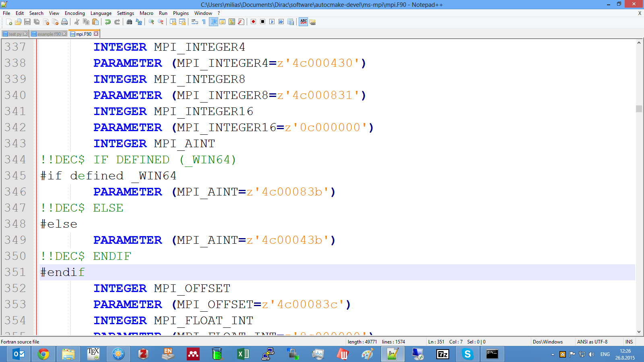
Task: Paste using the clipboard toolbar icon
Action: 95,22
